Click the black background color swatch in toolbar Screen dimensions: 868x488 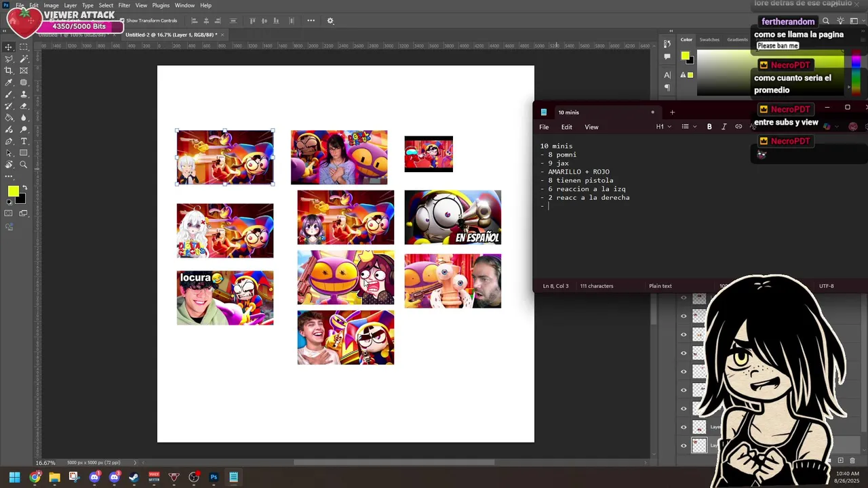tap(22, 200)
